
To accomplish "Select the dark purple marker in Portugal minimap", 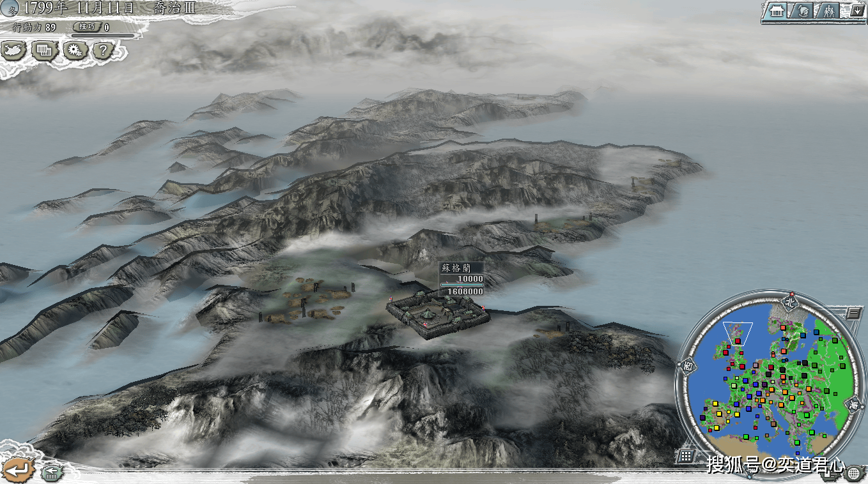I will 702,418.
